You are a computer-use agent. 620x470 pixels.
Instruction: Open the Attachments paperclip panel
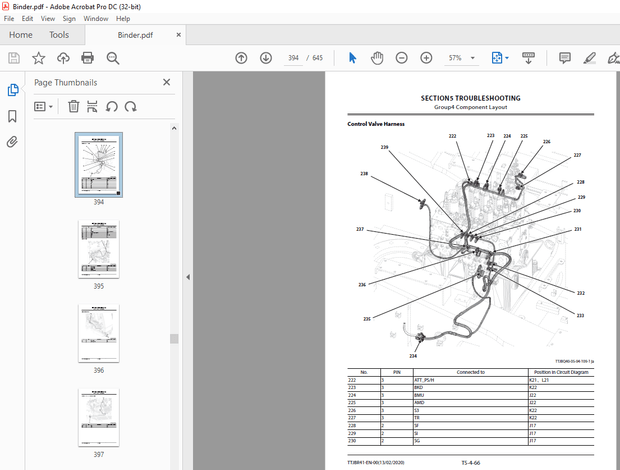pyautogui.click(x=12, y=142)
